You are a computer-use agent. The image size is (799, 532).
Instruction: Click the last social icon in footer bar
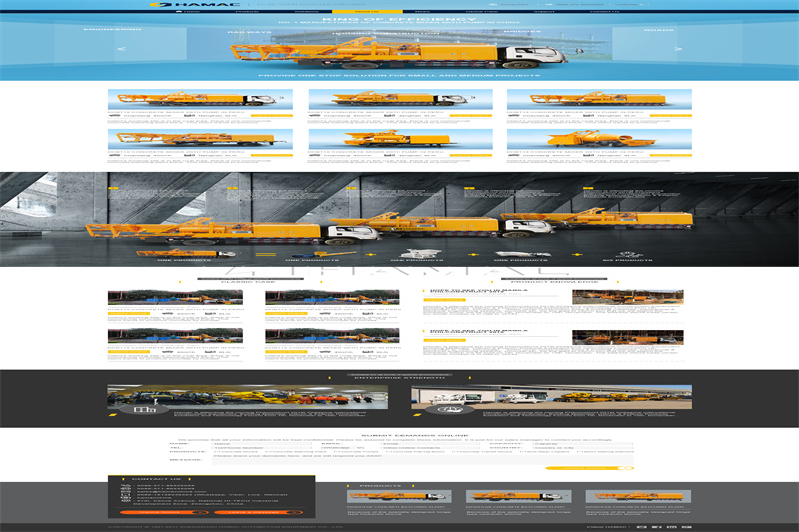(687, 525)
